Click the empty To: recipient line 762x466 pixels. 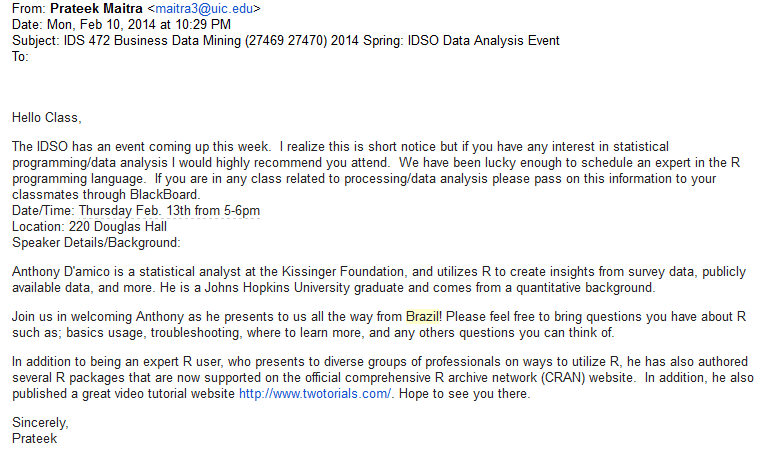22,56
